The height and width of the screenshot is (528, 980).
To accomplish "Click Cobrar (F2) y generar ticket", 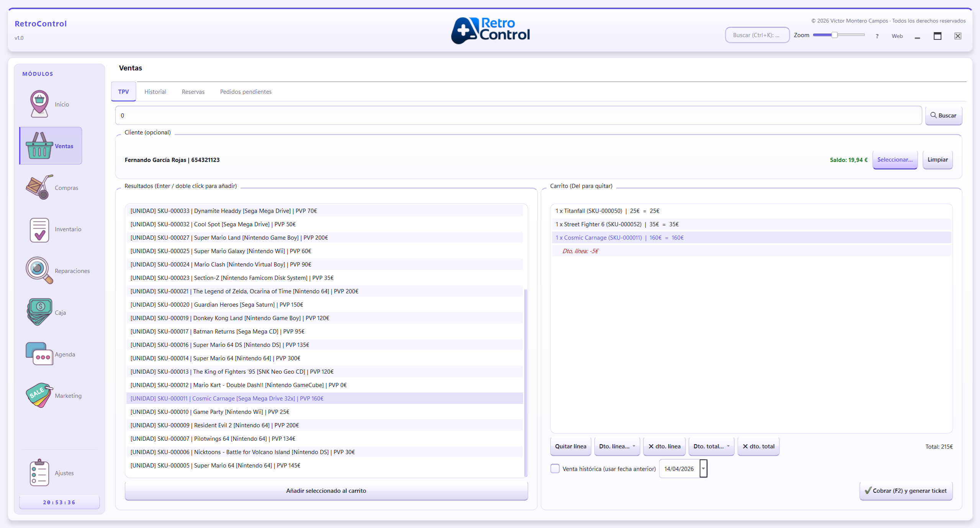I will pos(906,491).
